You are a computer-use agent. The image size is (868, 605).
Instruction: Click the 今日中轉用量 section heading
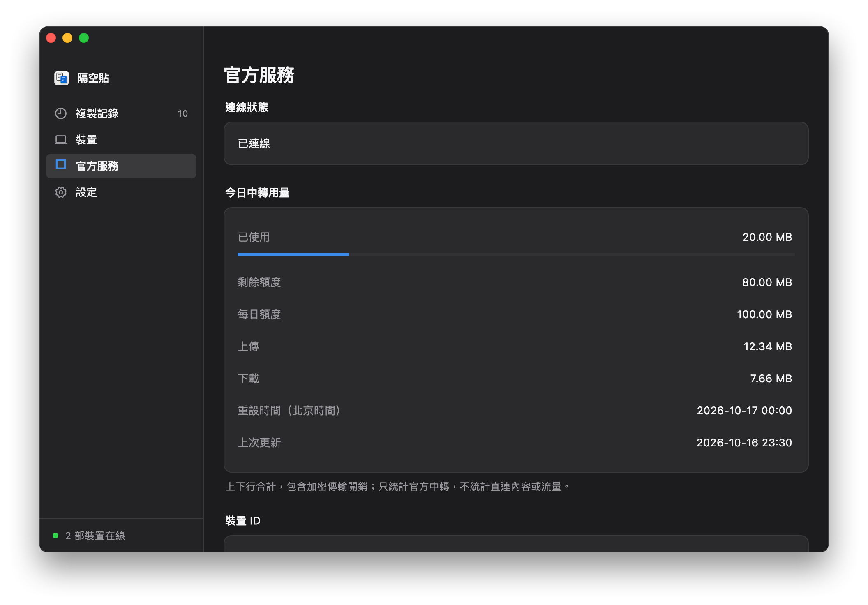pos(257,193)
